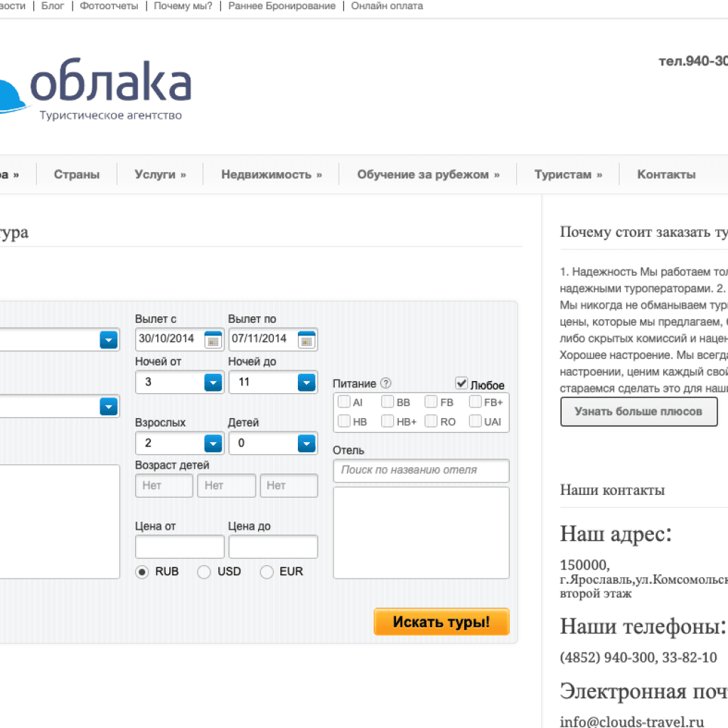The width and height of the screenshot is (728, 728).
Task: Open the Онлайн оплата top link
Action: pyautogui.click(x=387, y=6)
